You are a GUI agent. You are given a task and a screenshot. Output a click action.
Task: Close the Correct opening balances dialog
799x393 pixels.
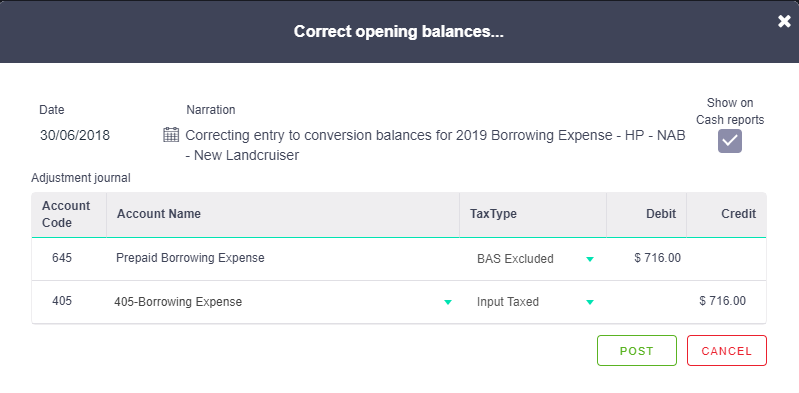tap(784, 21)
